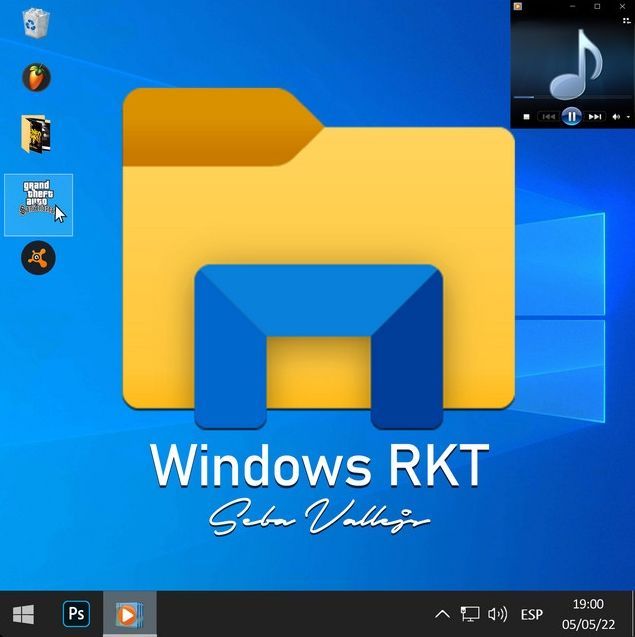Open the Avast antivirus desktop icon
Screen dimensions: 635x637
click(38, 259)
